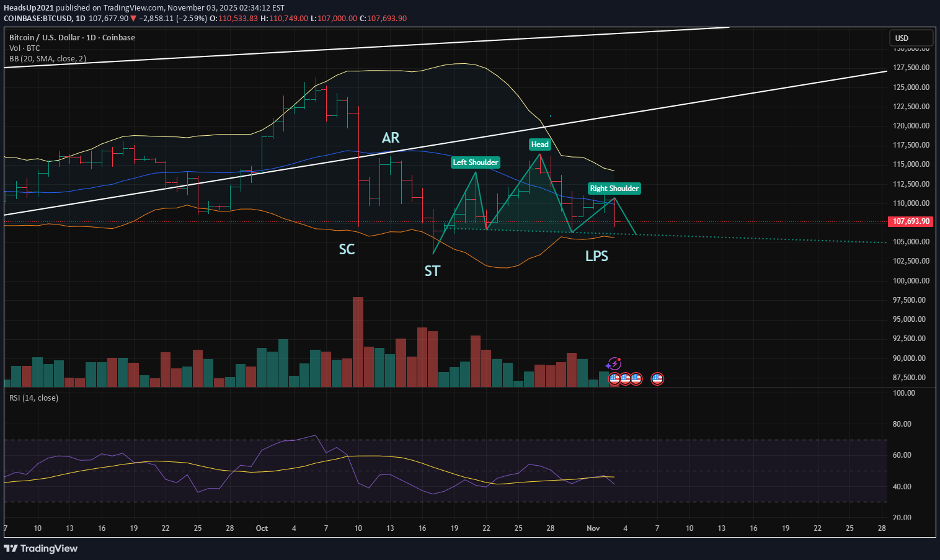Viewport: 940px width, 560px height.
Task: Click the red down-triangle price change indicator
Action: coord(132,18)
